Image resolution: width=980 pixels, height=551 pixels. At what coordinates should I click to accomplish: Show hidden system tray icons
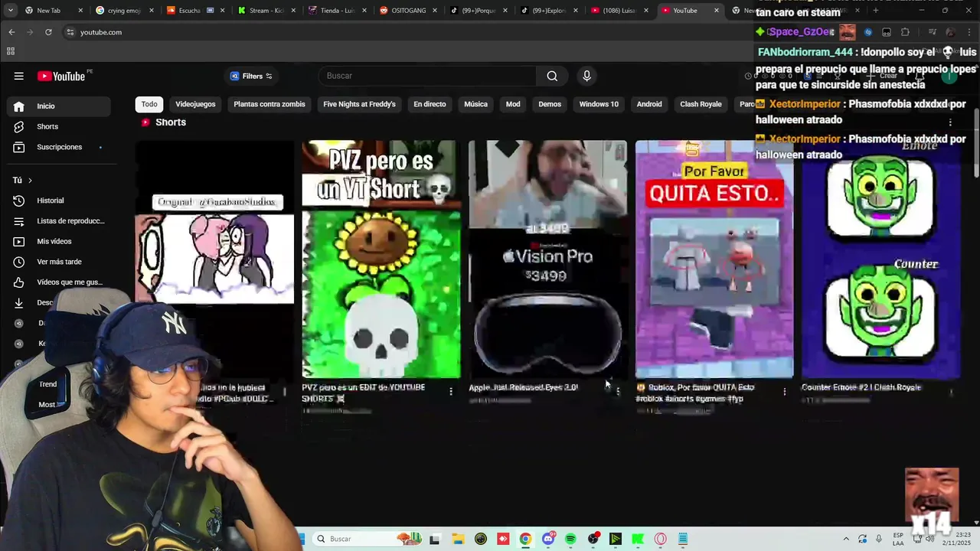click(846, 539)
